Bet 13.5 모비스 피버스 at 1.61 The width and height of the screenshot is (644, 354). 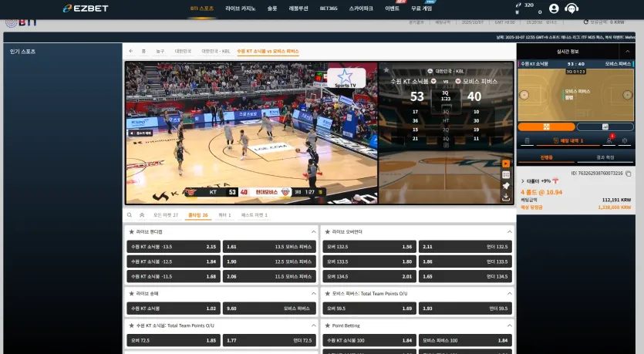[269, 247]
